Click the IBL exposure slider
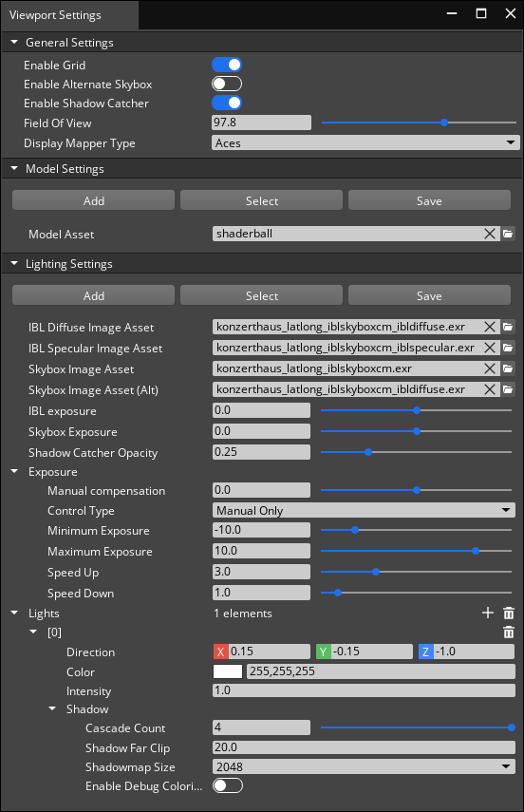The width and height of the screenshot is (524, 812). 417,410
